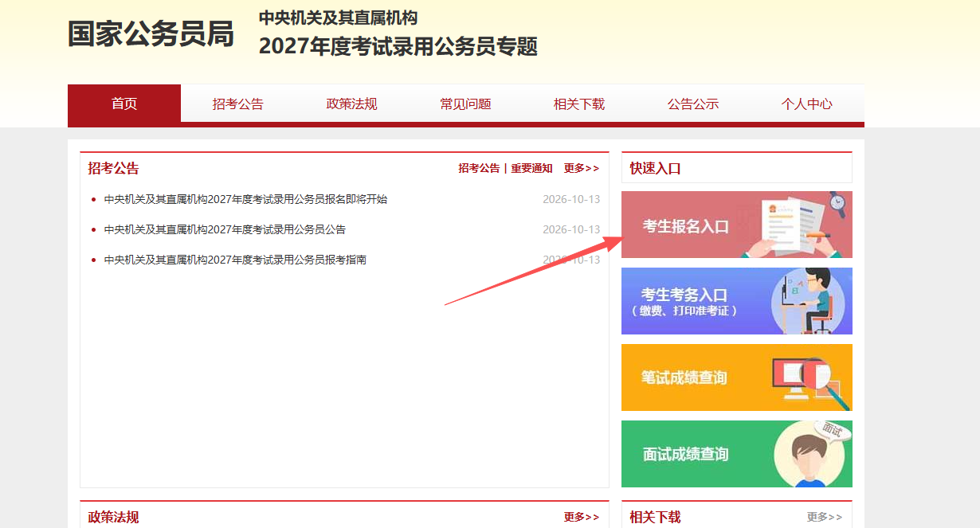Open the 个人中心 navigation tab
This screenshot has width=980, height=528.
(x=807, y=104)
